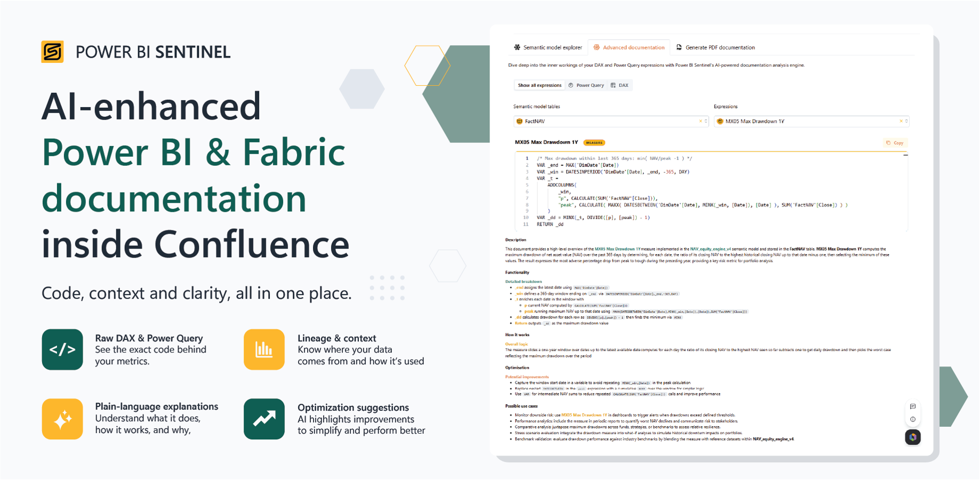Click the Raw DAX & Power Query code icon

click(62, 350)
